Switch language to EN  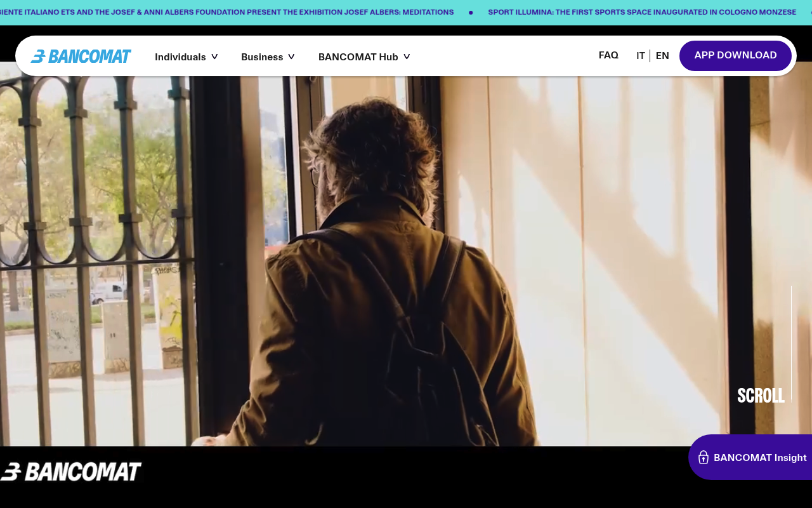[662, 56]
